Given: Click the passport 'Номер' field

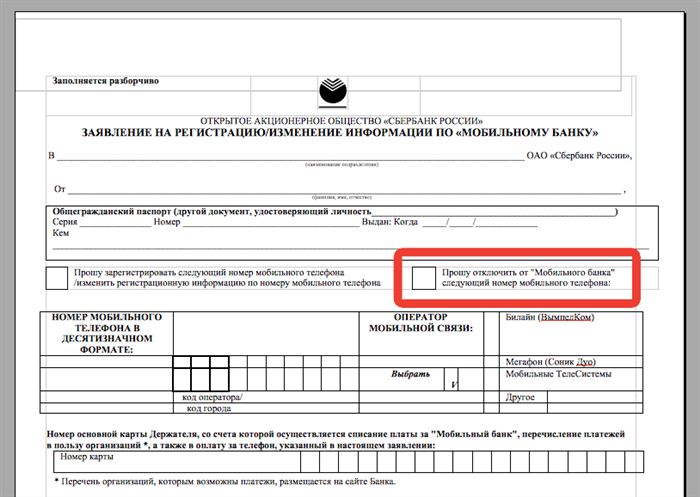Looking at the screenshot, I should [x=271, y=222].
